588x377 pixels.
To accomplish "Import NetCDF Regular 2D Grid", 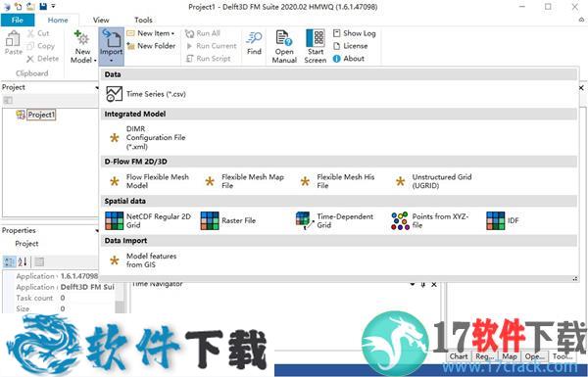I will point(149,220).
